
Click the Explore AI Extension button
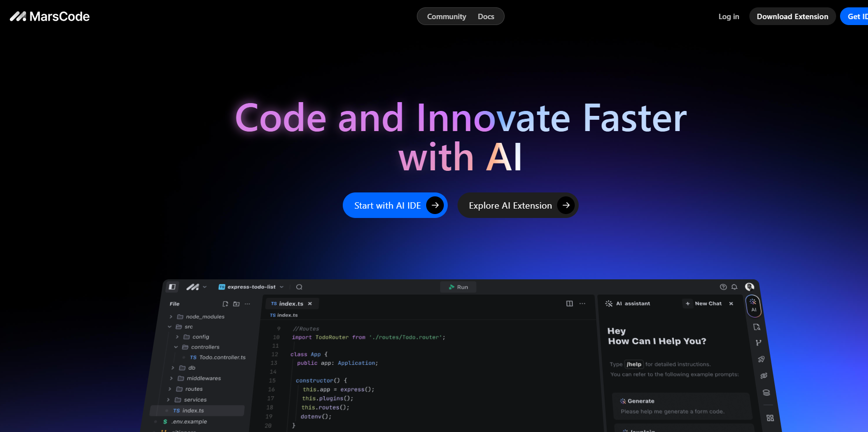(x=518, y=205)
